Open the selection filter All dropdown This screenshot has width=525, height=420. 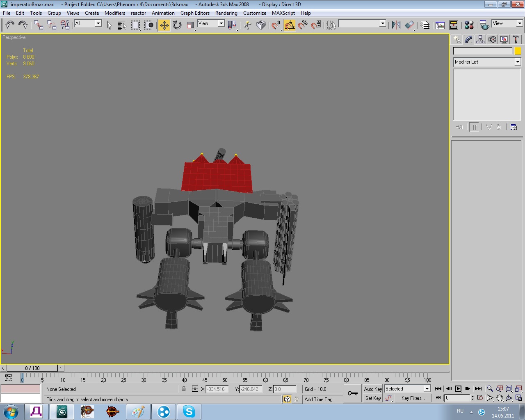pos(88,23)
